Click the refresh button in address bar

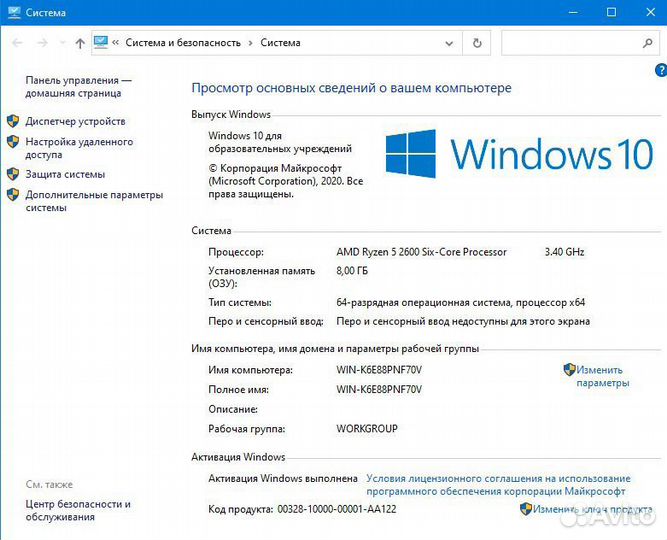477,43
